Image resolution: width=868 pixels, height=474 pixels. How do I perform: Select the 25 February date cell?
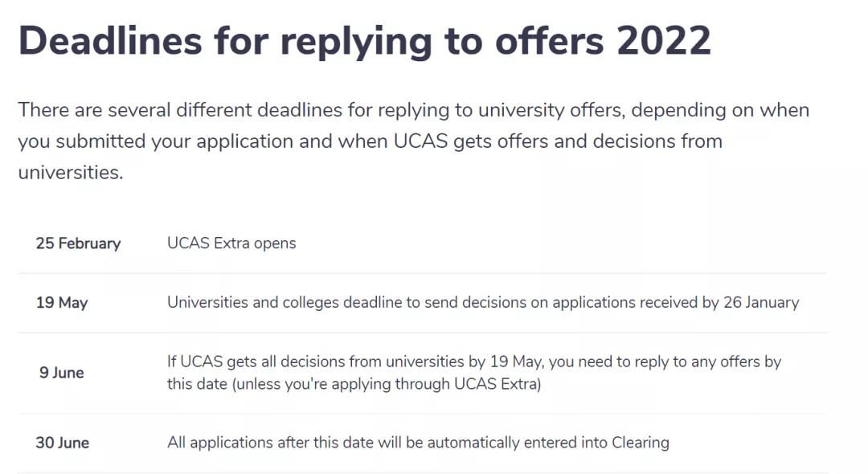coord(78,243)
